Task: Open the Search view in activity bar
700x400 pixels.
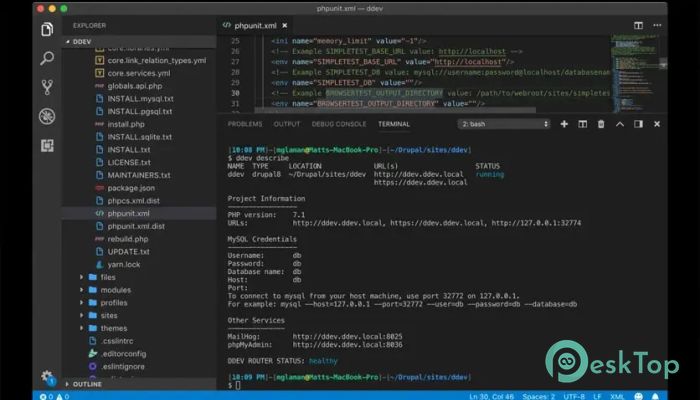Action: coord(47,58)
